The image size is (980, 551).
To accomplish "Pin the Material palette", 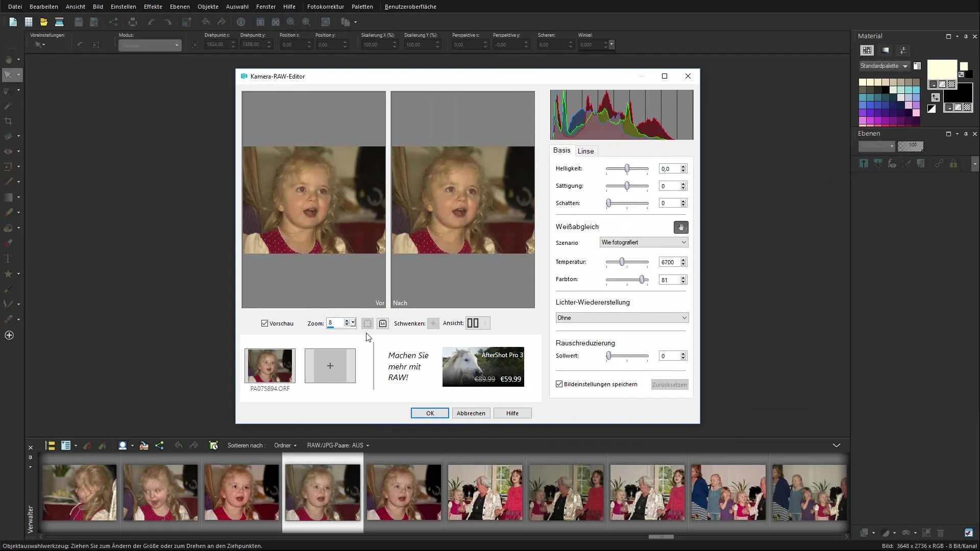I will pos(966,36).
